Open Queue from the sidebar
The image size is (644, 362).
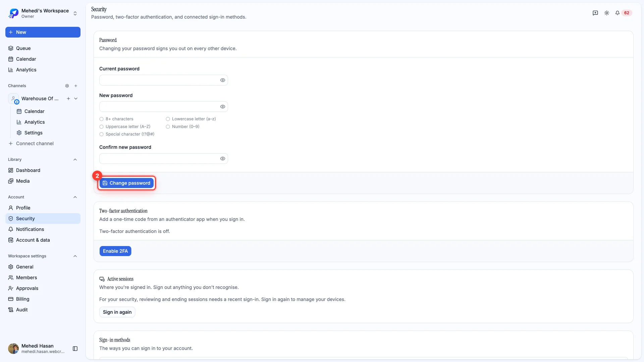pos(43,48)
